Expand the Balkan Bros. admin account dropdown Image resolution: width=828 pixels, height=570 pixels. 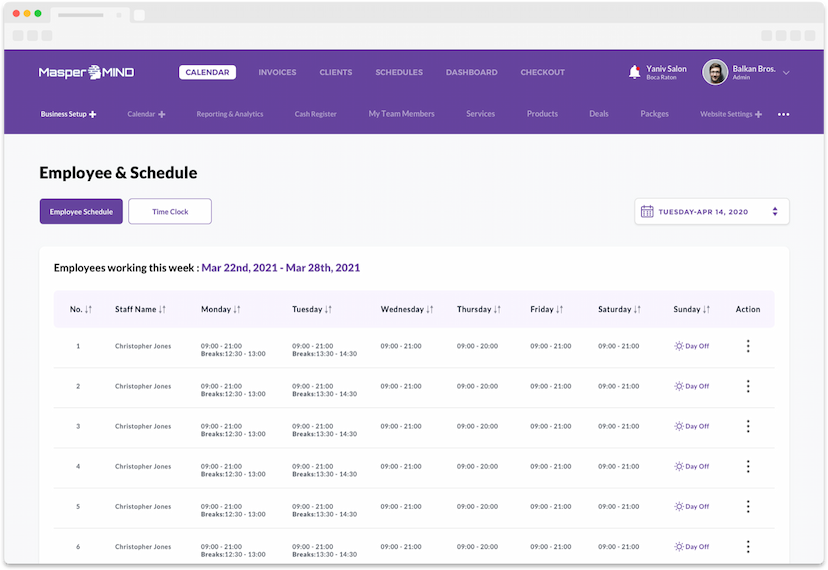[x=786, y=73]
